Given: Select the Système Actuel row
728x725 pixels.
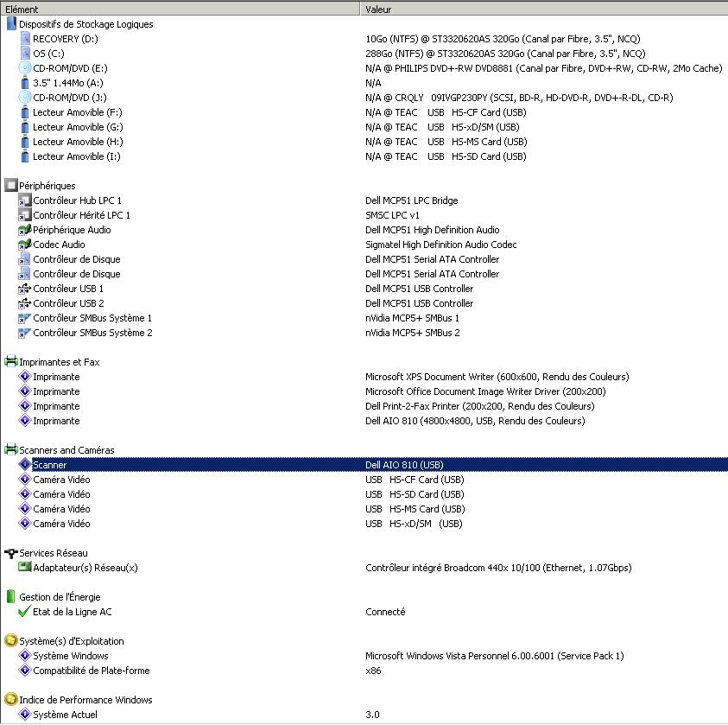Looking at the screenshot, I should pyautogui.click(x=364, y=715).
